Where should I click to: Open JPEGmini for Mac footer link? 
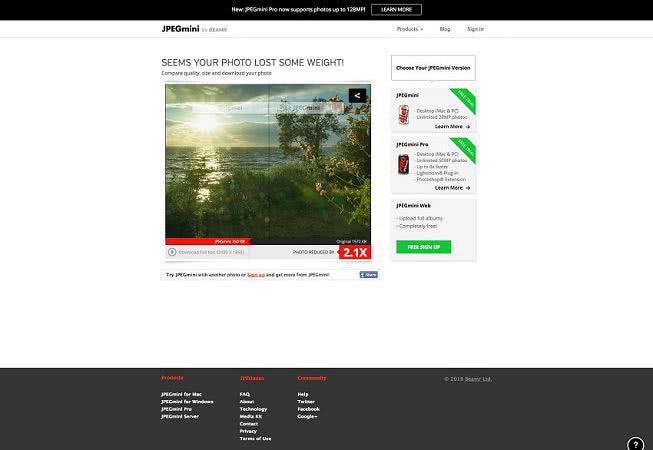click(181, 394)
